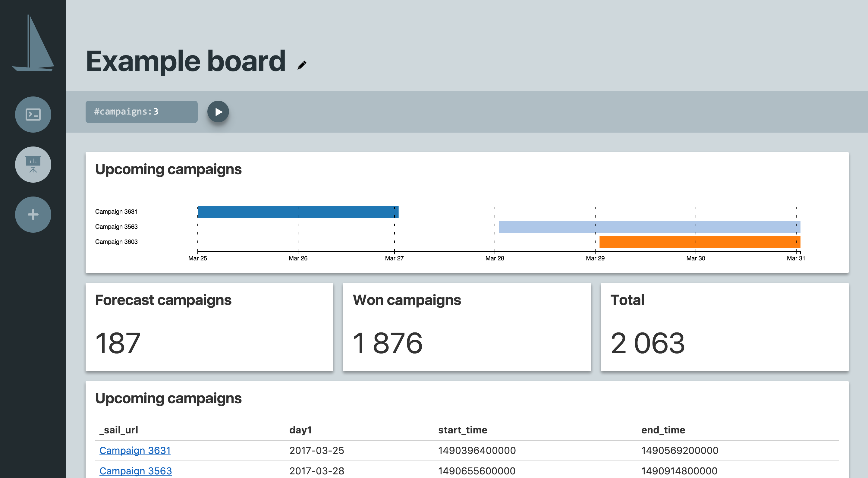Run the #campaigns query with the play button
Viewport: 868px width, 478px height.
click(218, 112)
